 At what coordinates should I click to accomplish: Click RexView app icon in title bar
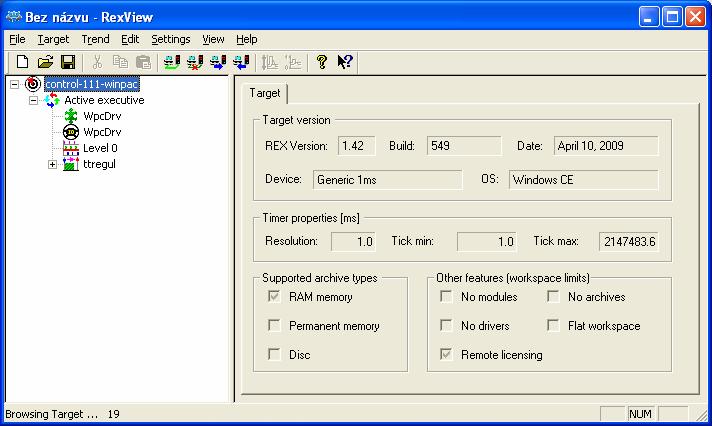pos(14,17)
